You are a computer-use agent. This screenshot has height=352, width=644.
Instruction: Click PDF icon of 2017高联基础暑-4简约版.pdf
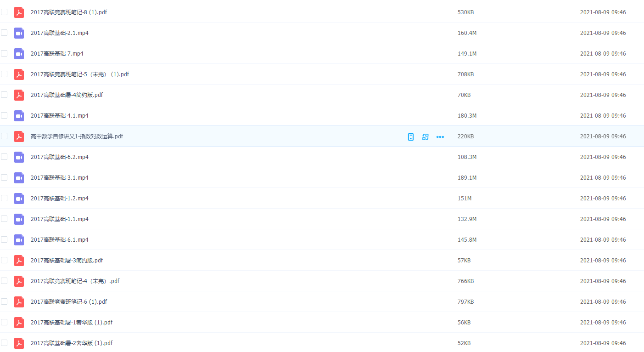click(19, 95)
